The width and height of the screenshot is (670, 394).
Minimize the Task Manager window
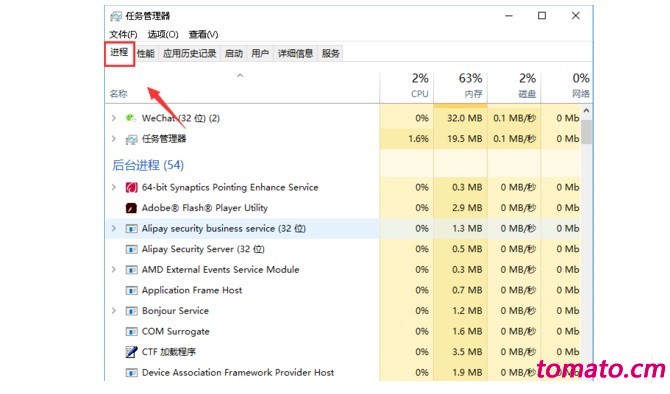(x=509, y=16)
